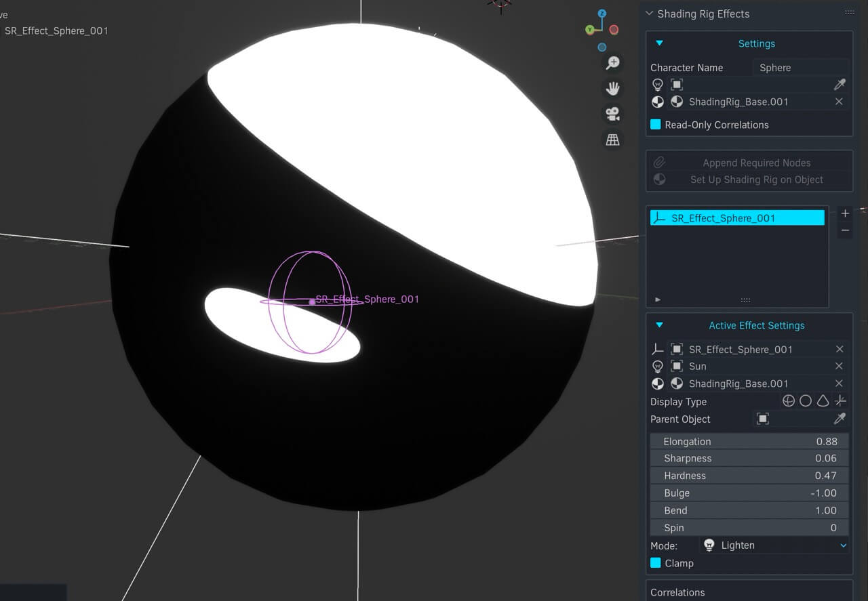Grab the effects list resize handle dots
The width and height of the screenshot is (868, 601).
pos(745,299)
